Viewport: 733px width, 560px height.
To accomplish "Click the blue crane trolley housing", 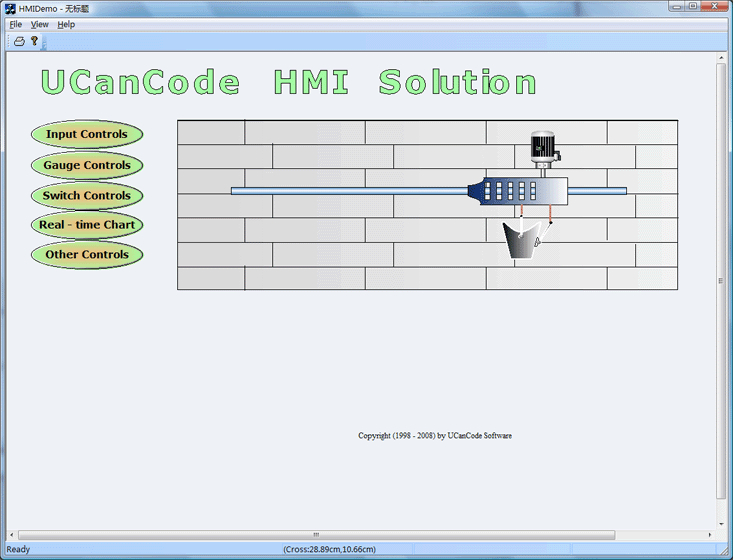I will pyautogui.click(x=518, y=191).
